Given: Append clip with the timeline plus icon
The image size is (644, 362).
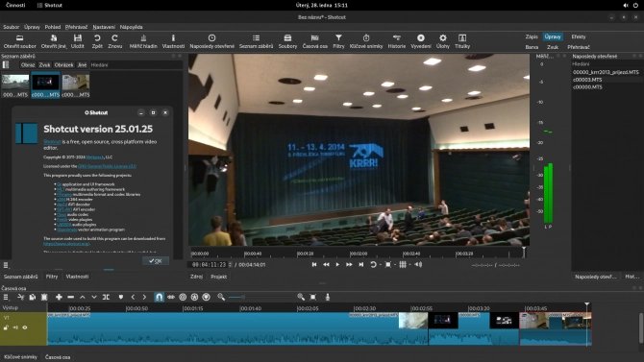Looking at the screenshot, I should (x=59, y=297).
